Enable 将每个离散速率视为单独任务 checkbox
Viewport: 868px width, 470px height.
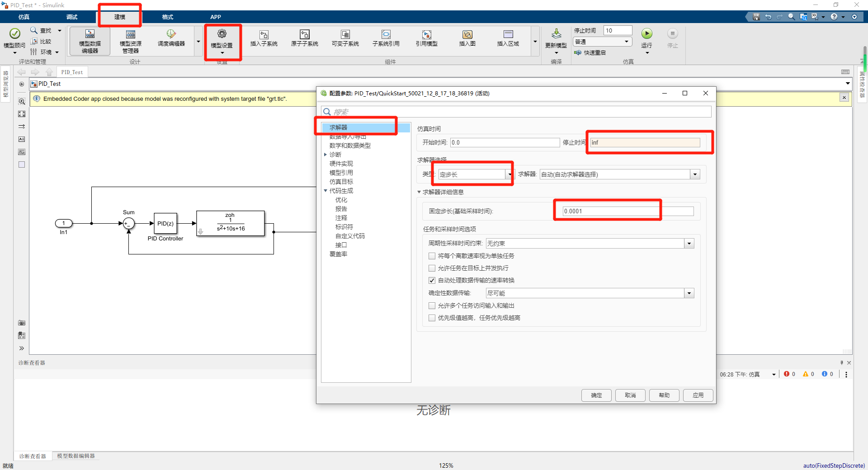coord(432,256)
